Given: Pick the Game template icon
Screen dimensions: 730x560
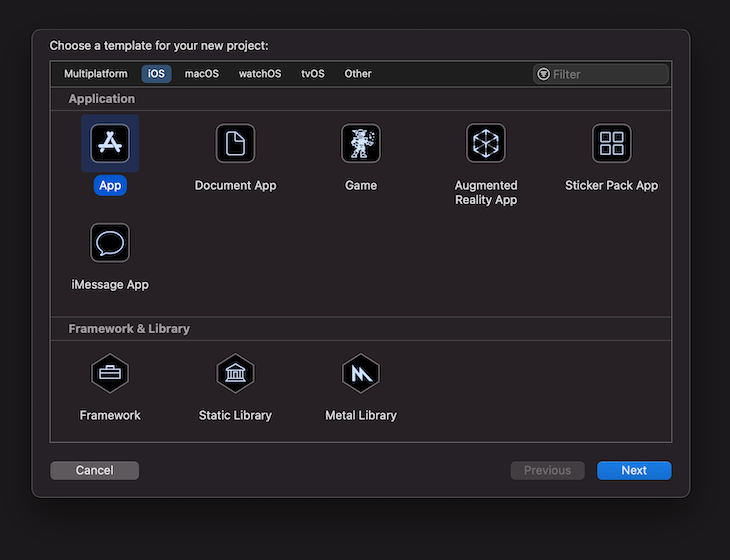Looking at the screenshot, I should tap(361, 143).
